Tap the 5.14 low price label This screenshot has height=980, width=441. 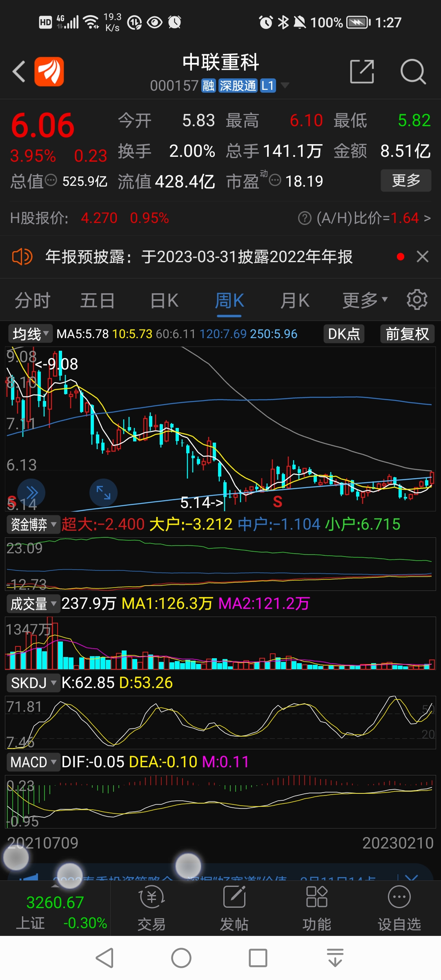point(202,503)
